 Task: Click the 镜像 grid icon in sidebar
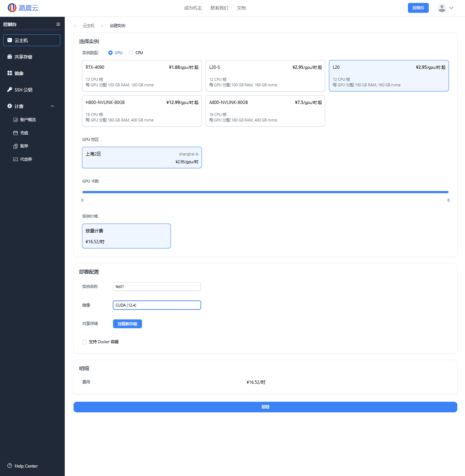[x=10, y=73]
